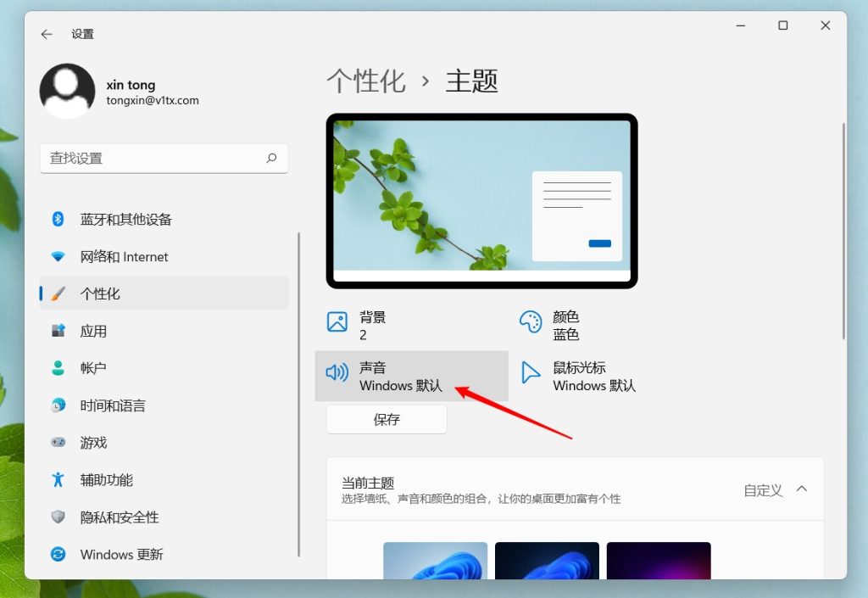Click the Accounts person icon
This screenshot has width=868, height=598.
[x=58, y=367]
